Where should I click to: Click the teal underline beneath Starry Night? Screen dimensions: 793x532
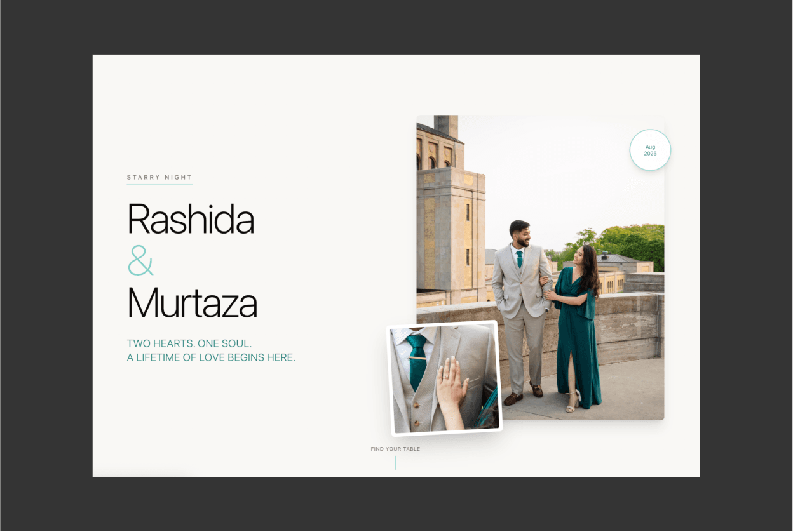[159, 184]
